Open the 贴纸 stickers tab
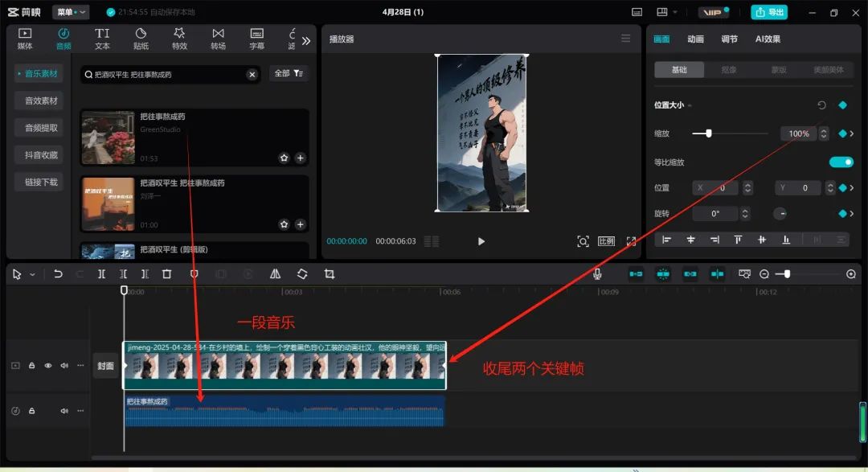868x472 pixels. [141, 39]
